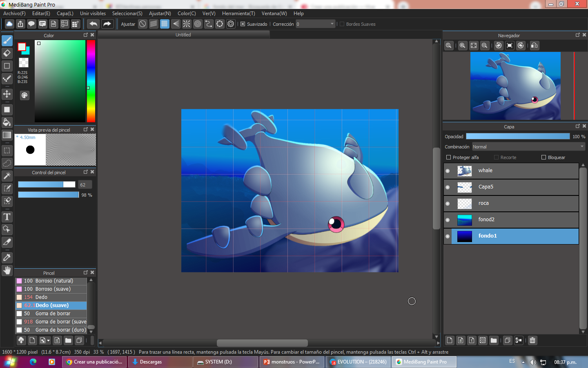Click the Undo arrow in toolbar
The width and height of the screenshot is (588, 368).
(93, 24)
